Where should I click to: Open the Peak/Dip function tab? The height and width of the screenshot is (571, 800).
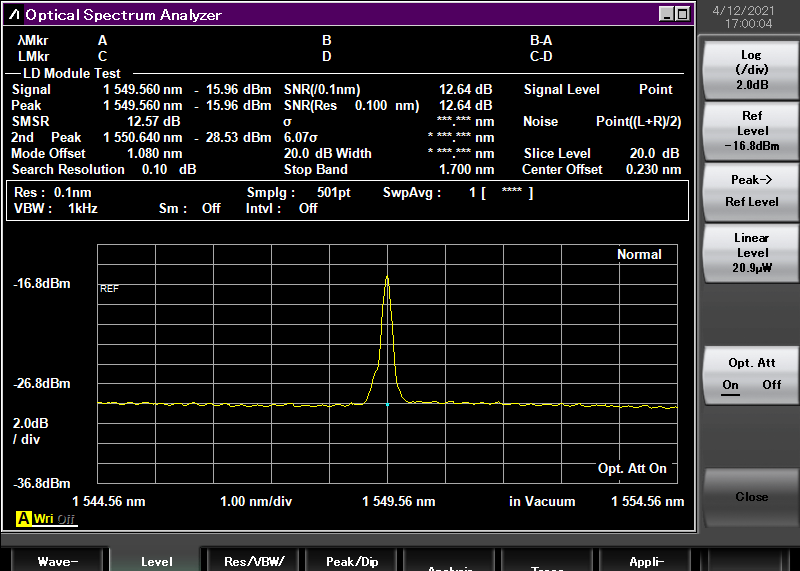pos(352,561)
